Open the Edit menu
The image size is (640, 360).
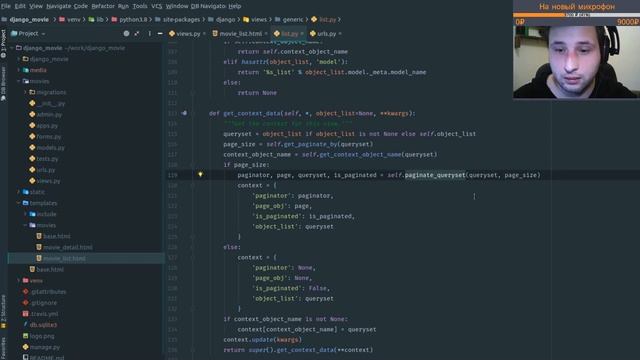[x=20, y=6]
